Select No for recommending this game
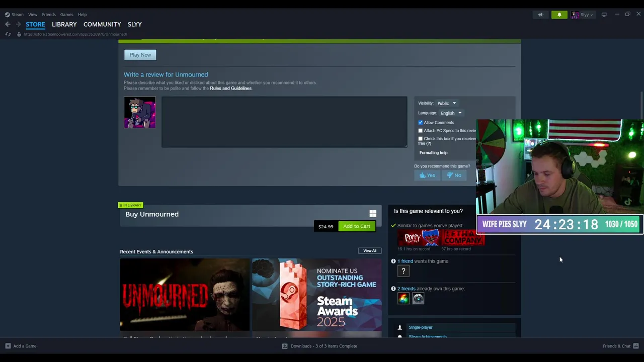The height and width of the screenshot is (362, 644). coord(454,175)
